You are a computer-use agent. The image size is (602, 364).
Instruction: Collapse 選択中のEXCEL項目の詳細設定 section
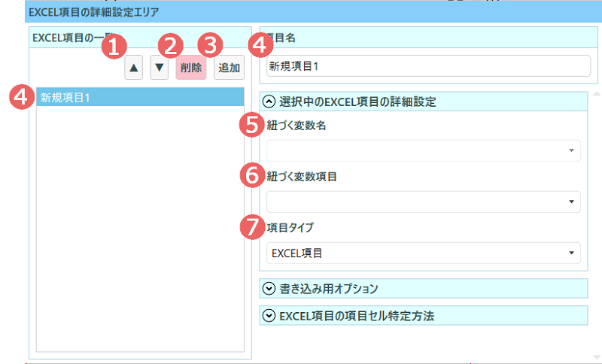(269, 102)
